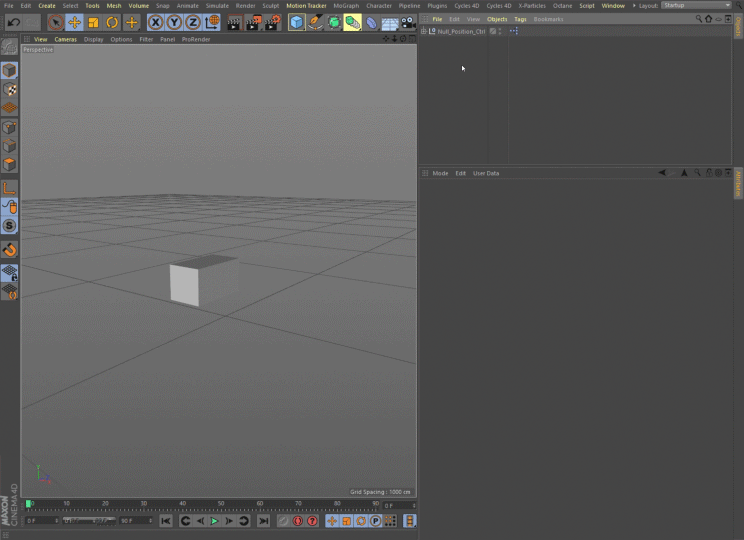Open the User Data menu

click(x=486, y=173)
